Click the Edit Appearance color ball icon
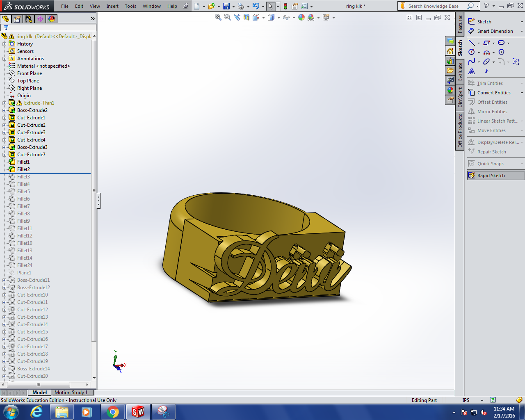 (x=301, y=17)
